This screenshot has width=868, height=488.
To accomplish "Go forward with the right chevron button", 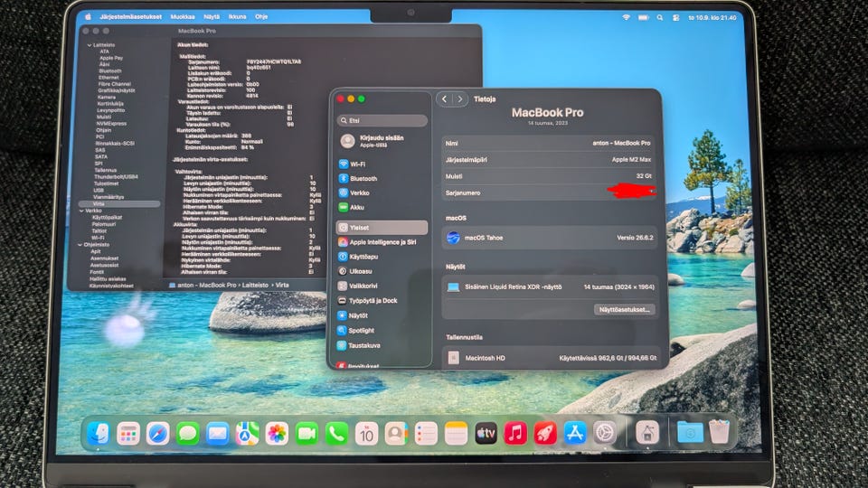I will pos(460,99).
